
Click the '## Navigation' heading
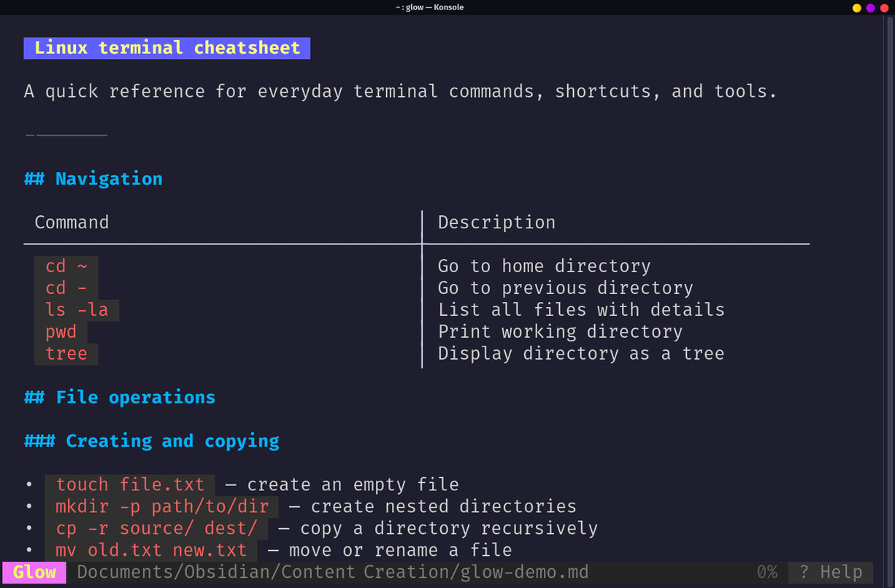[93, 179]
